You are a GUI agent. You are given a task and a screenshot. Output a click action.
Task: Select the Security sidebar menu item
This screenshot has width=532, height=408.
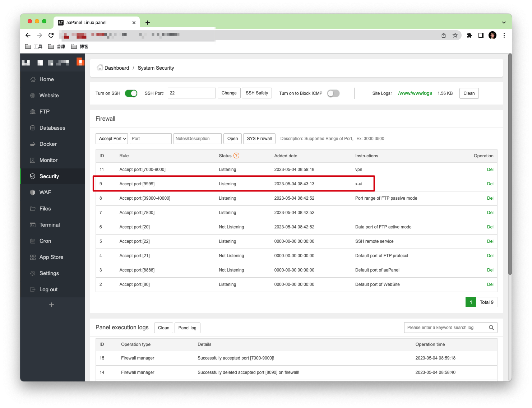52,176
